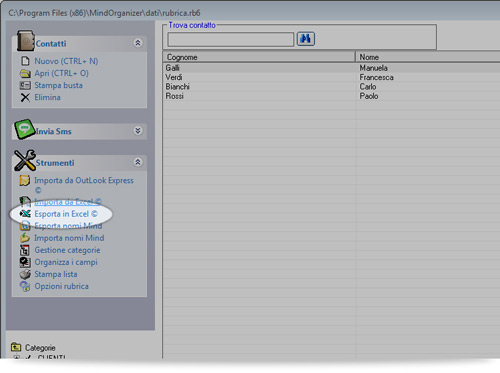Open contact via Apri (CTRL+O)
The width and height of the screenshot is (500, 373).
click(61, 73)
